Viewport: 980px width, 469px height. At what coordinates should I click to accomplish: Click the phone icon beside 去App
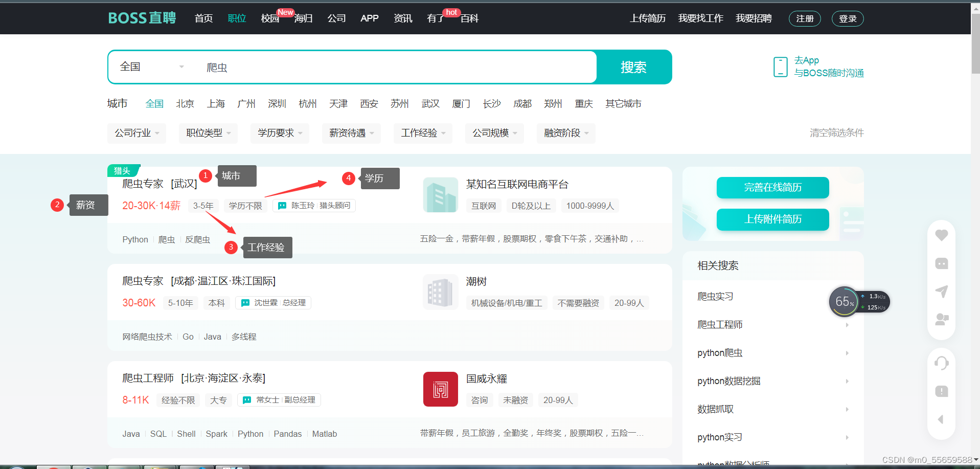tap(780, 67)
